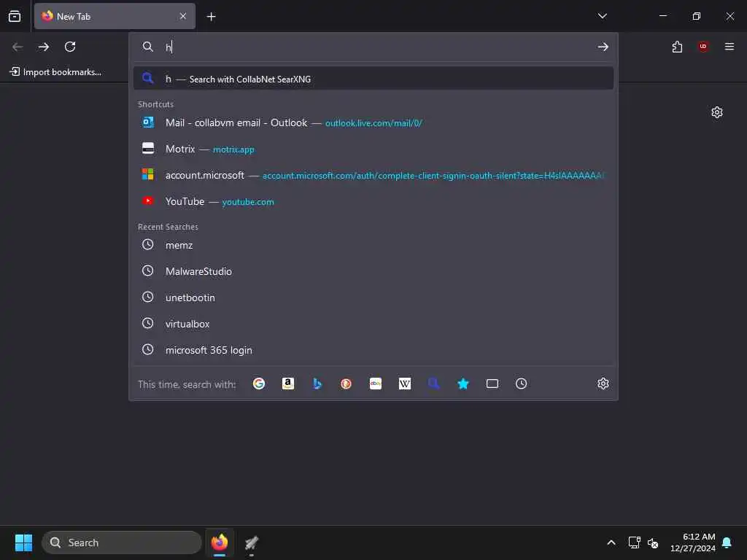Open the account.microsoft shortcut
The width and height of the screenshot is (747, 560).
tap(373, 175)
